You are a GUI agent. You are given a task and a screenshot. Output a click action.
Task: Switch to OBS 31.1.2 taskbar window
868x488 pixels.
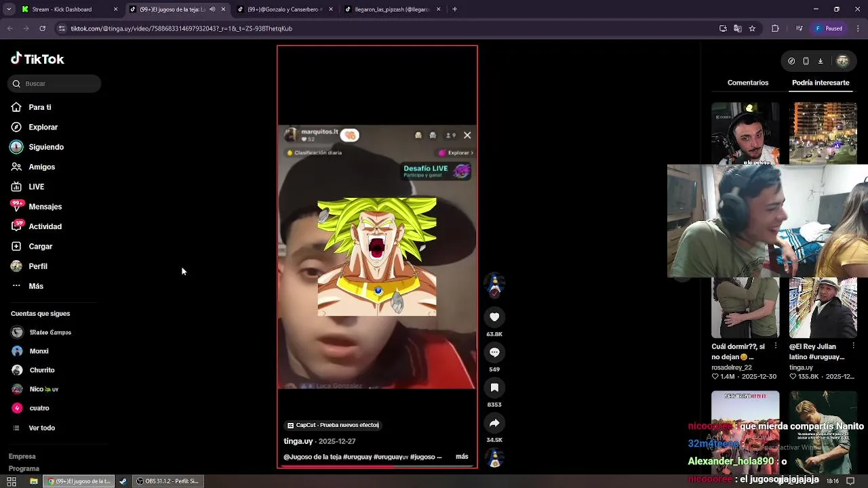point(167,481)
